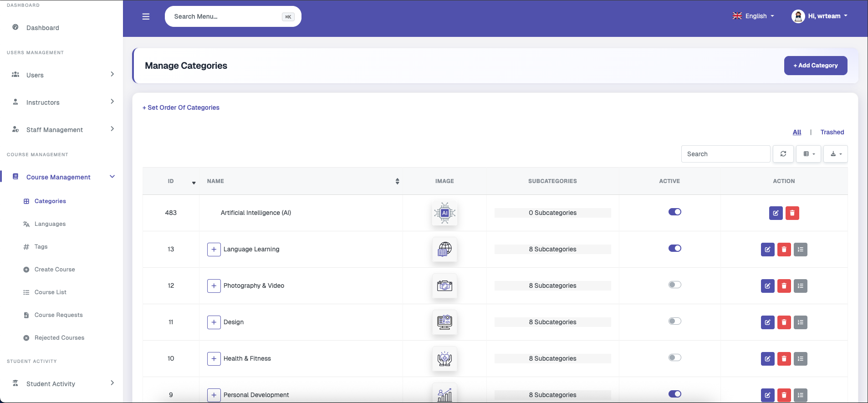
Task: Open subcategory list for Personal Development
Action: click(800, 395)
